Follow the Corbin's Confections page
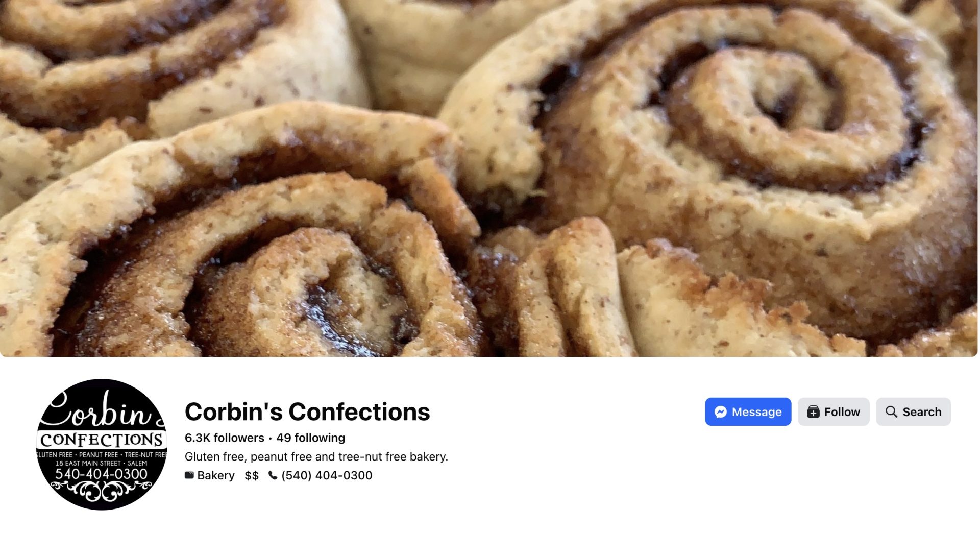The height and width of the screenshot is (533, 980). coord(834,411)
